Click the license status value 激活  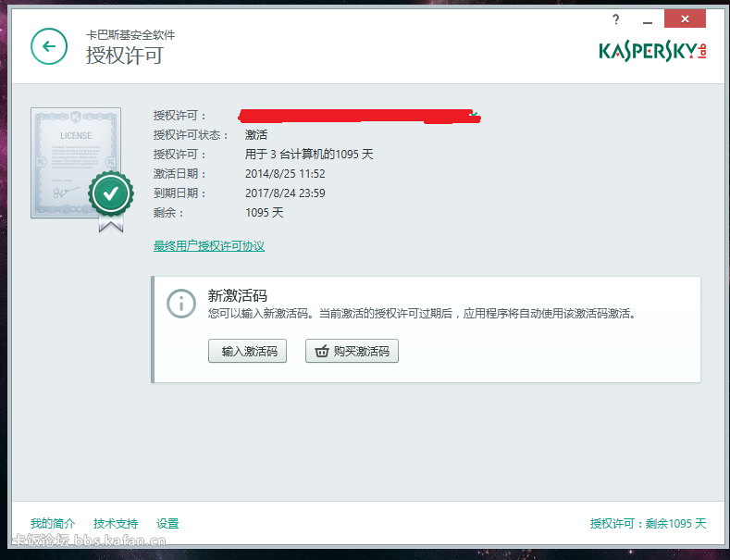point(256,134)
